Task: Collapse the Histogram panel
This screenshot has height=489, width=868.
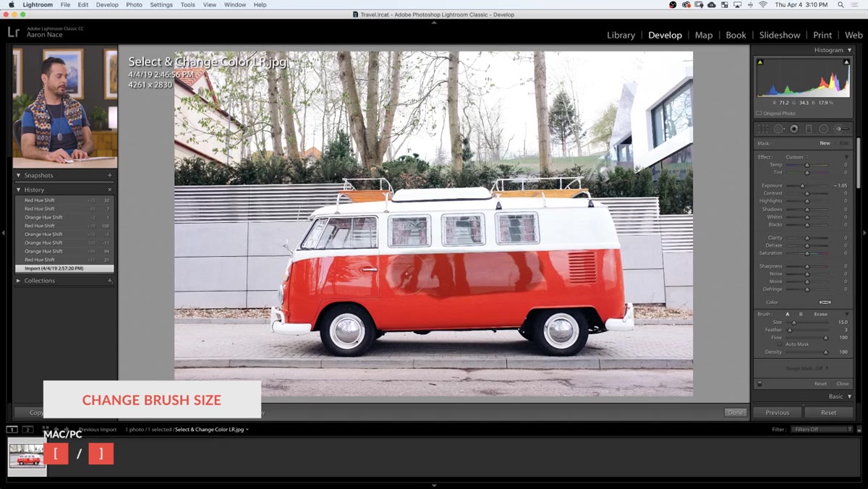Action: pyautogui.click(x=849, y=50)
